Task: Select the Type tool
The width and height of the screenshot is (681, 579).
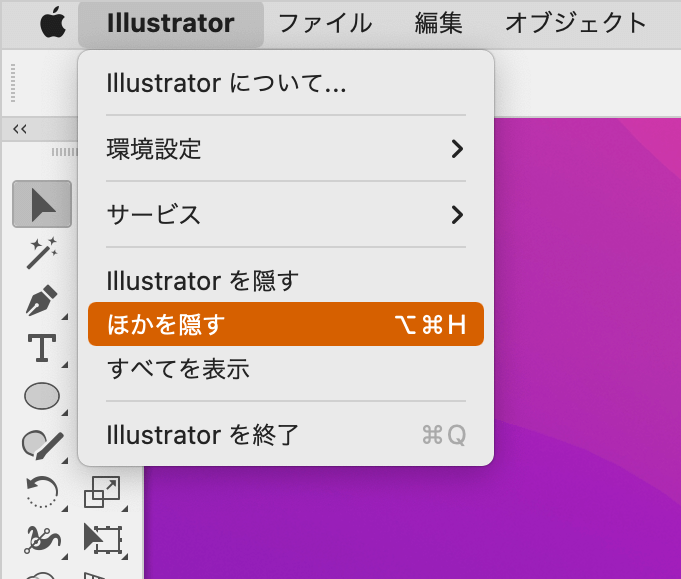Action: tap(42, 348)
